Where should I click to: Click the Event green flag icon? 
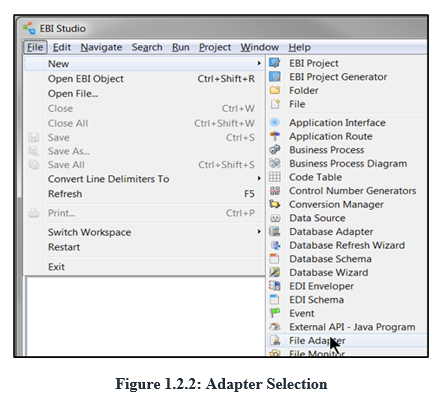(275, 313)
